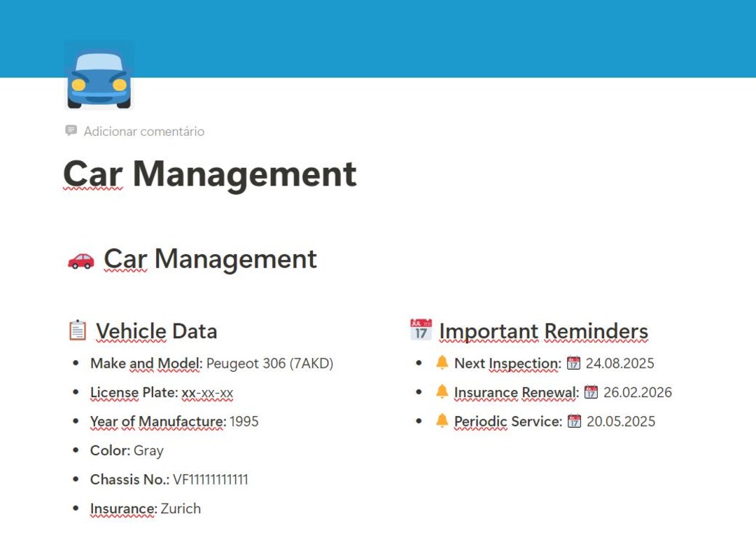The width and height of the screenshot is (756, 549).
Task: Click the license plate value xx-xx-xx
Action: click(x=207, y=393)
